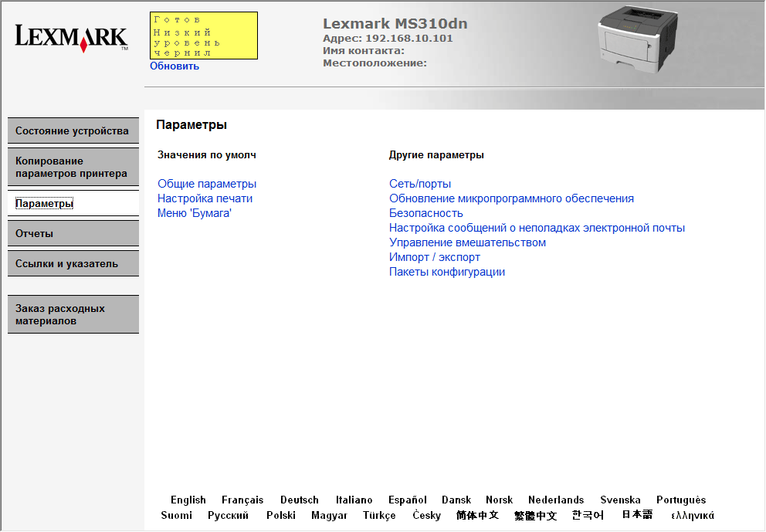The height and width of the screenshot is (532, 766).
Task: Switch language to Norsk
Action: (500, 500)
